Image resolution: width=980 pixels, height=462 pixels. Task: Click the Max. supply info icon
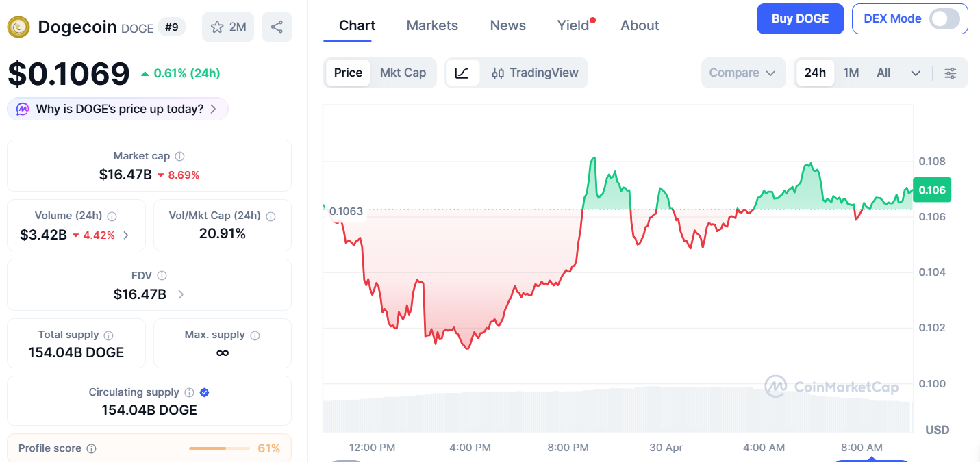click(255, 335)
